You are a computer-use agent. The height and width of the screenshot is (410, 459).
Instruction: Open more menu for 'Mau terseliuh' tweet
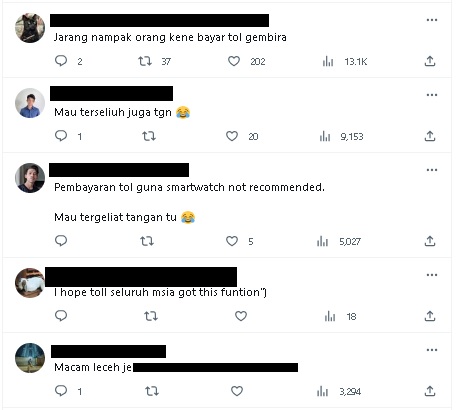(432, 95)
